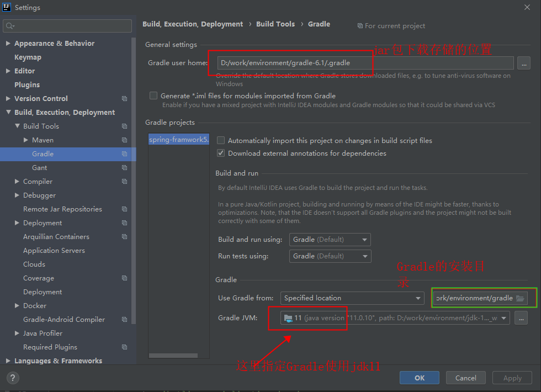The height and width of the screenshot is (392, 541).
Task: Click the Apply button
Action: [x=512, y=378]
